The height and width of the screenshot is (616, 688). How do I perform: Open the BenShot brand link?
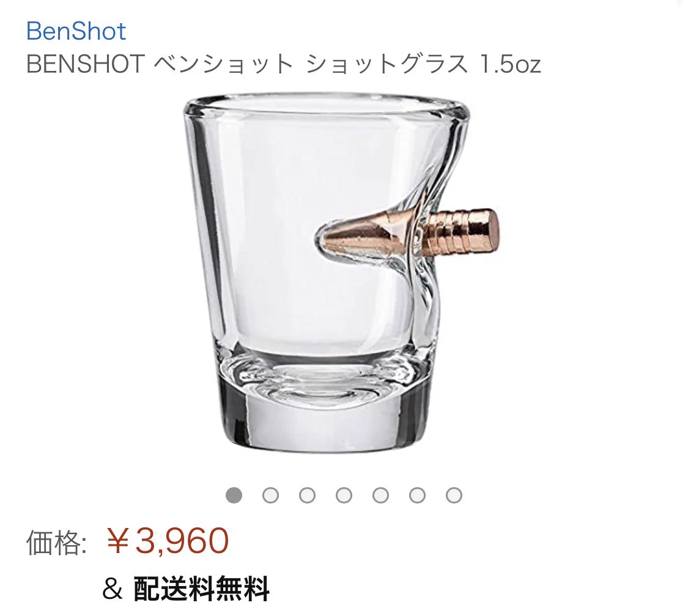76,31
